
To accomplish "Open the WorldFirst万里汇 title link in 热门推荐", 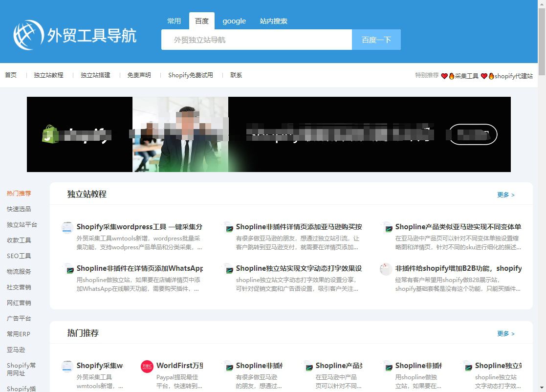I will pyautogui.click(x=180, y=366).
